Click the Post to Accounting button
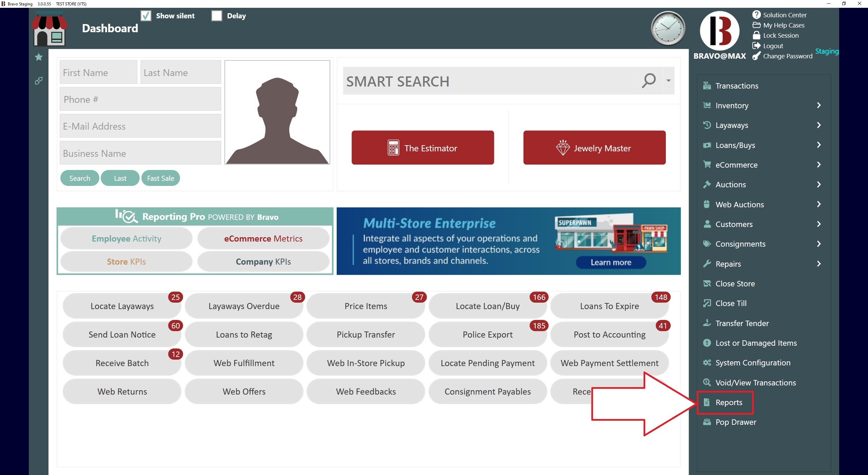Image resolution: width=868 pixels, height=475 pixels. point(609,335)
